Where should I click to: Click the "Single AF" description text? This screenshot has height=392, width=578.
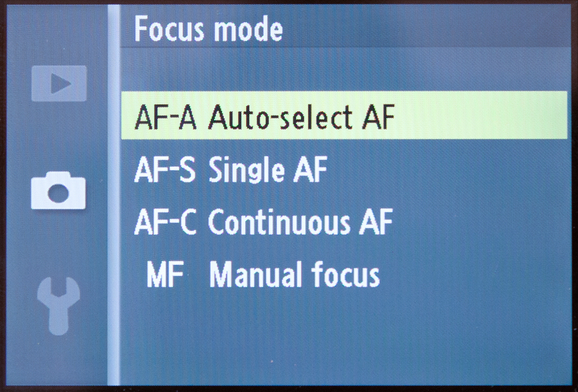click(x=268, y=171)
